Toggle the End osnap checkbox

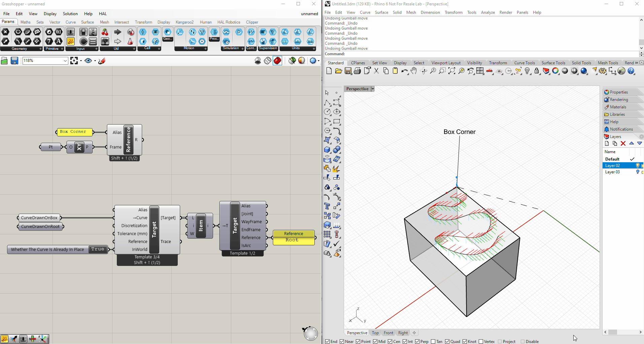pyautogui.click(x=328, y=342)
